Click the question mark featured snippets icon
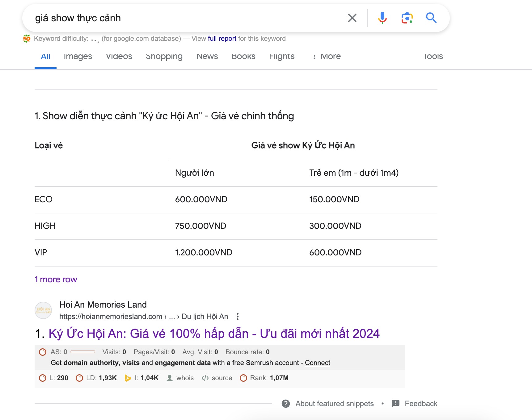Image resolution: width=532 pixels, height=420 pixels. click(286, 404)
